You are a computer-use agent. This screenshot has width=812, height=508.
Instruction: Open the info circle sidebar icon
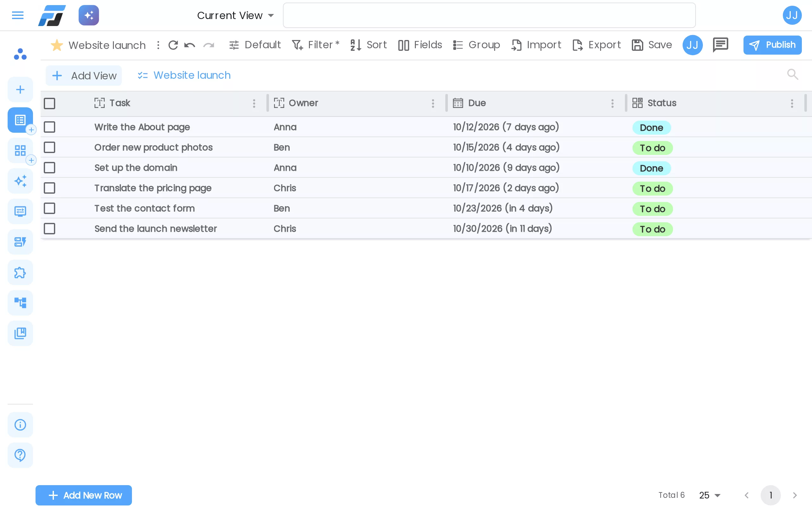click(20, 425)
